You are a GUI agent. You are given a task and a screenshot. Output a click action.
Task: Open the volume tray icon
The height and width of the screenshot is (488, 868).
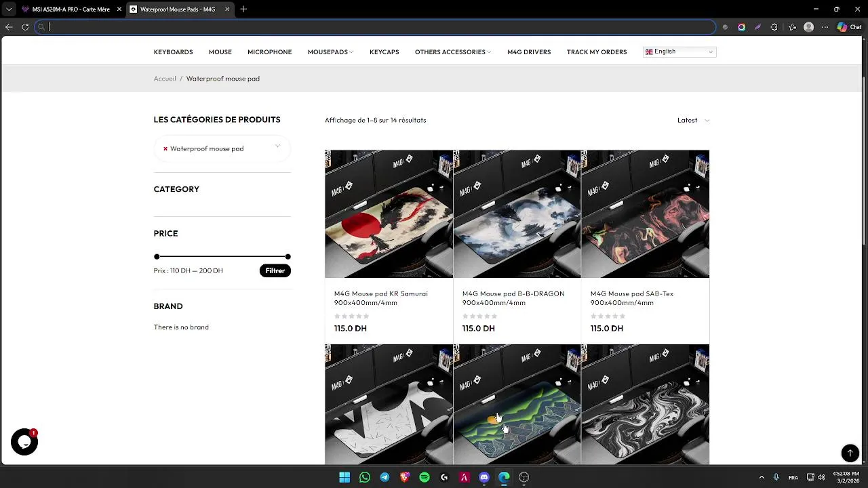click(822, 477)
